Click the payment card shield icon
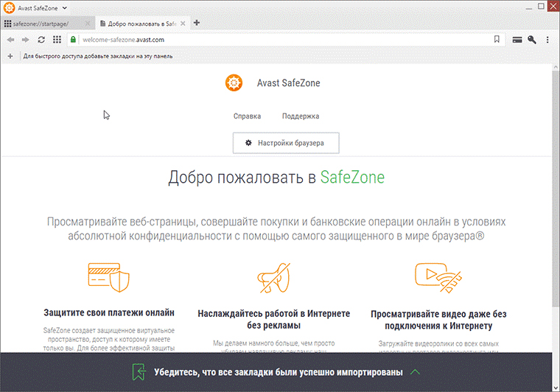This screenshot has width=560, height=392. (x=108, y=277)
